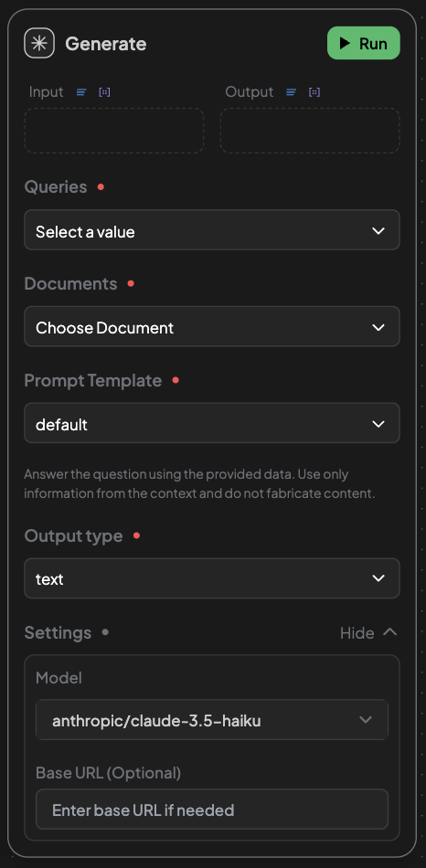Click the purple bracket icon beside Output
426x868 pixels.
(x=314, y=92)
